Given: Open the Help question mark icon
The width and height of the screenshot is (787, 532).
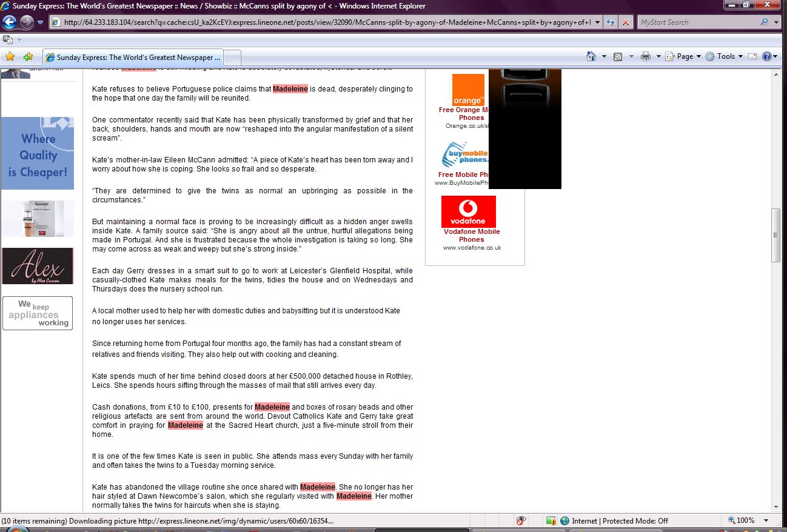Looking at the screenshot, I should [766, 56].
